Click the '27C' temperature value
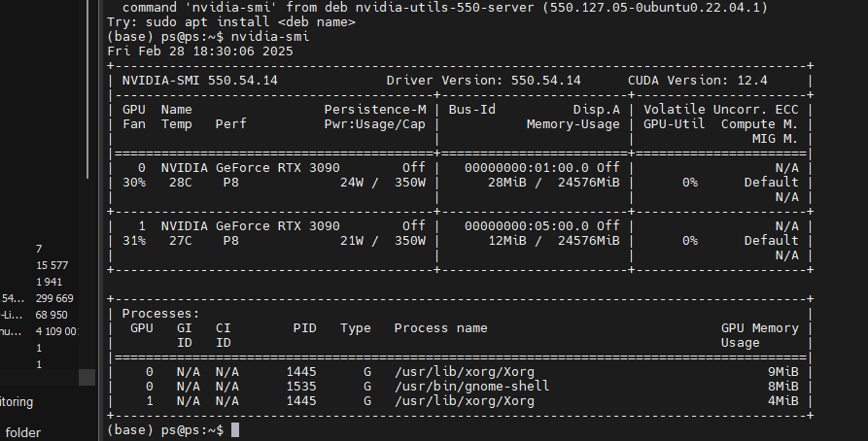The image size is (868, 441). [181, 241]
